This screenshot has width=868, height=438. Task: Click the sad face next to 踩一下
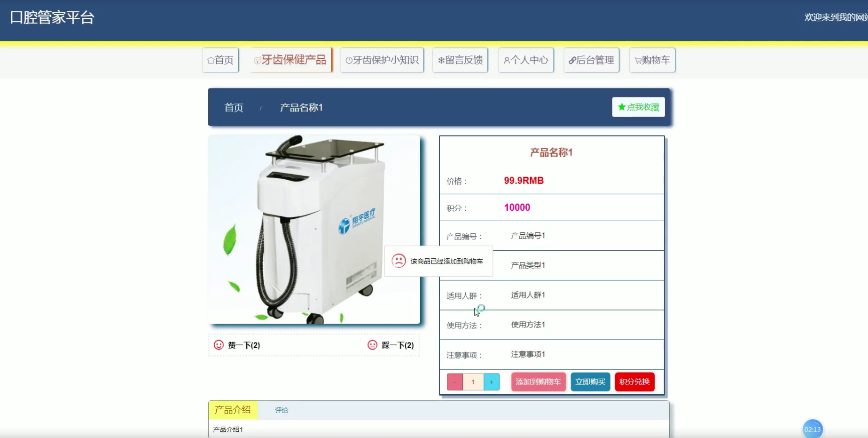(x=372, y=345)
